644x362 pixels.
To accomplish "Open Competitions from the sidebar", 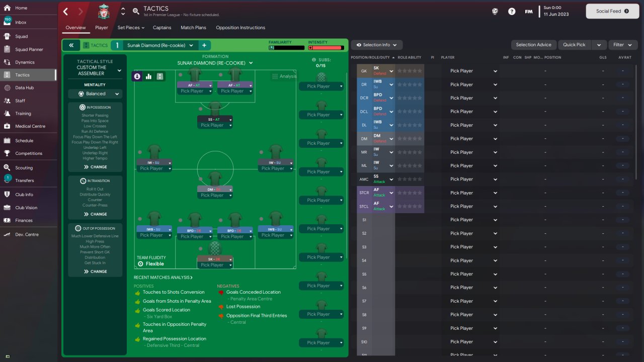I will click(28, 153).
